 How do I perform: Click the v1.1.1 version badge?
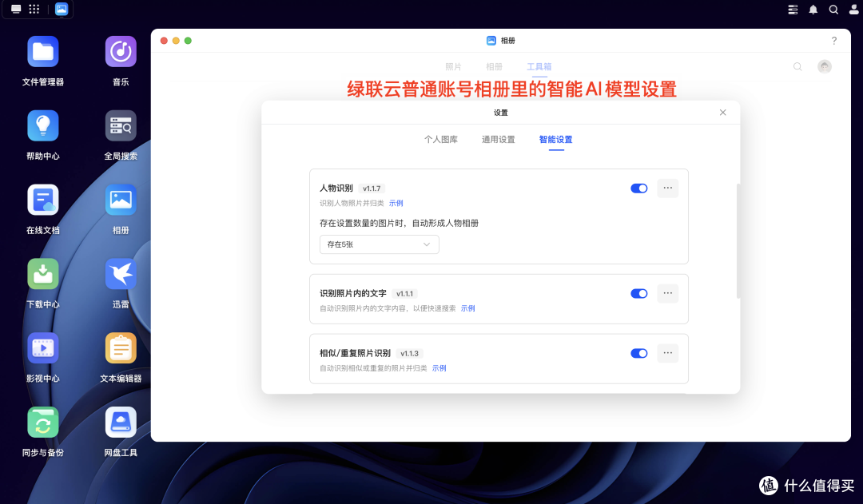point(404,294)
